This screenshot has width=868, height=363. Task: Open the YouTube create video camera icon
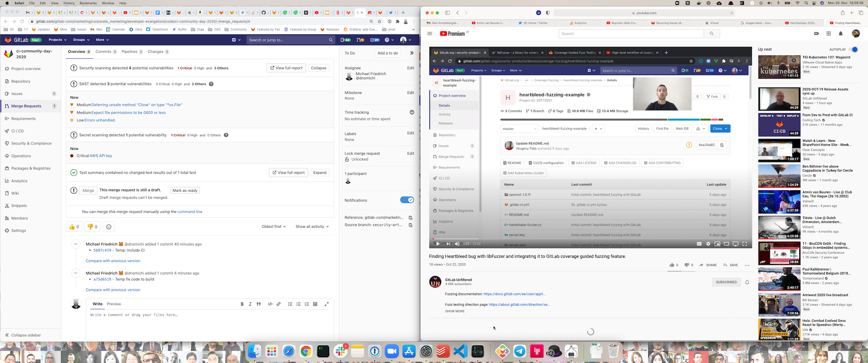(816, 33)
